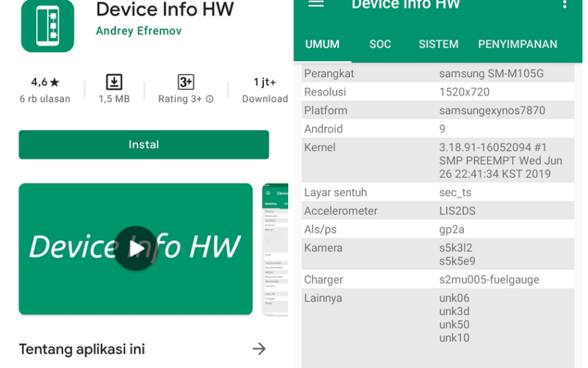This screenshot has width=588, height=368.
Task: Select the Lainnya value unk06
Action: point(454,298)
